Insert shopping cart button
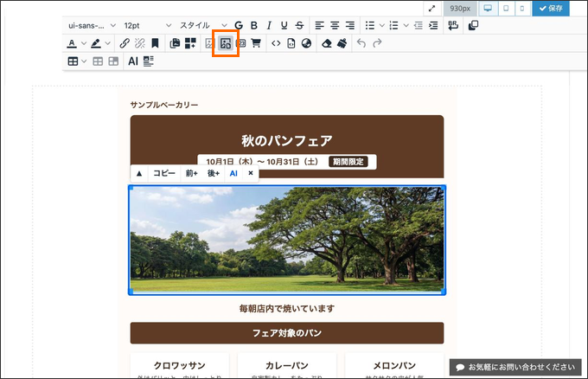 click(x=256, y=43)
